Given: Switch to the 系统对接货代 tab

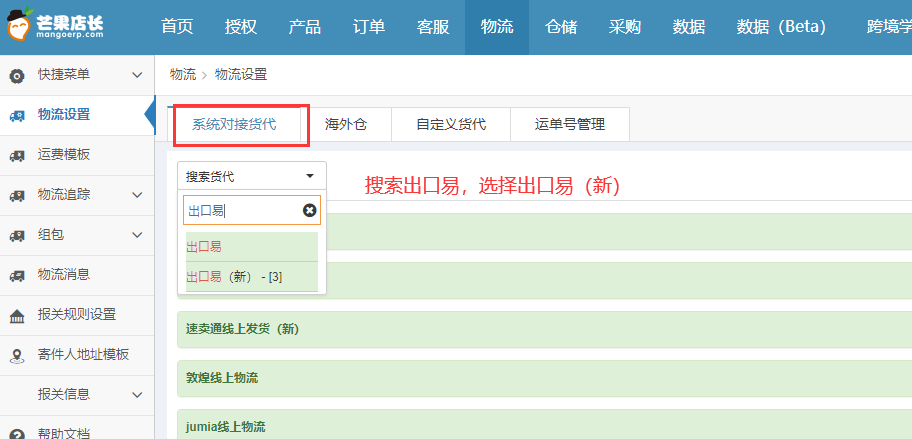Looking at the screenshot, I should click(234, 124).
